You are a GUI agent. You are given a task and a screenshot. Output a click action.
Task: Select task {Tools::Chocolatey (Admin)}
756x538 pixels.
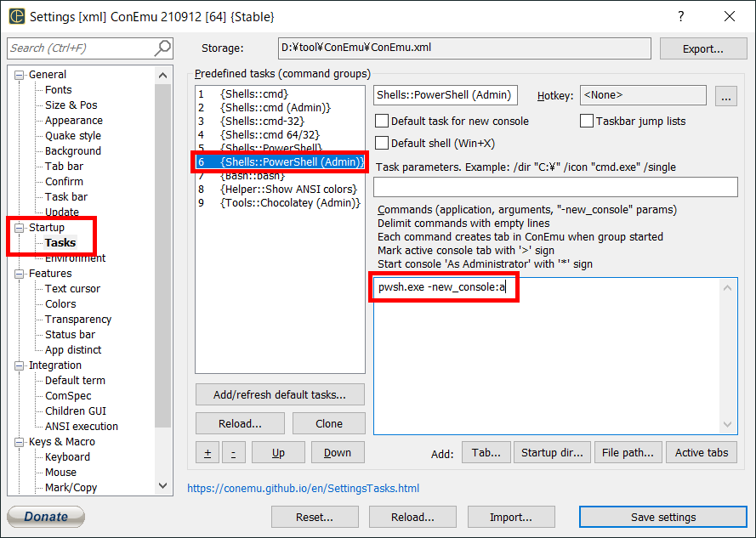click(x=280, y=203)
